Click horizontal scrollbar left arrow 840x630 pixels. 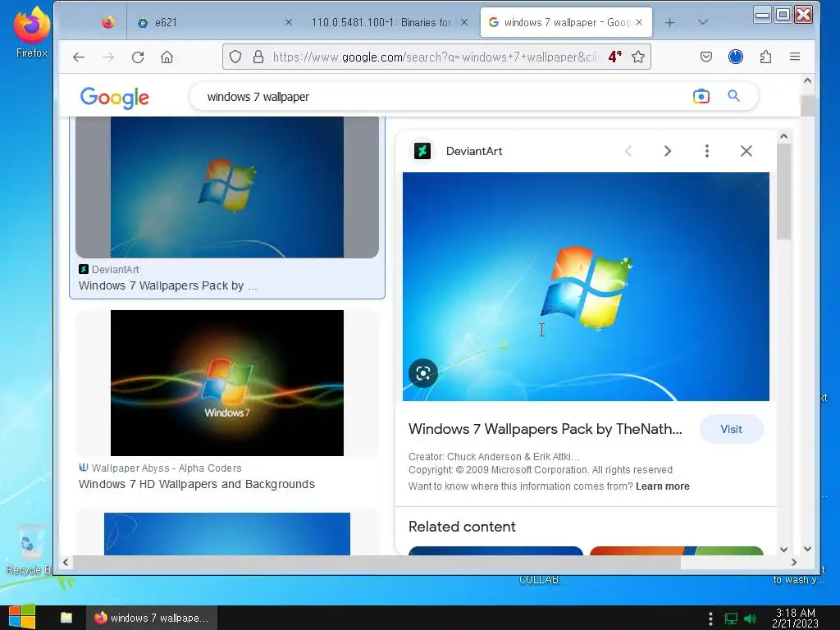click(x=66, y=562)
